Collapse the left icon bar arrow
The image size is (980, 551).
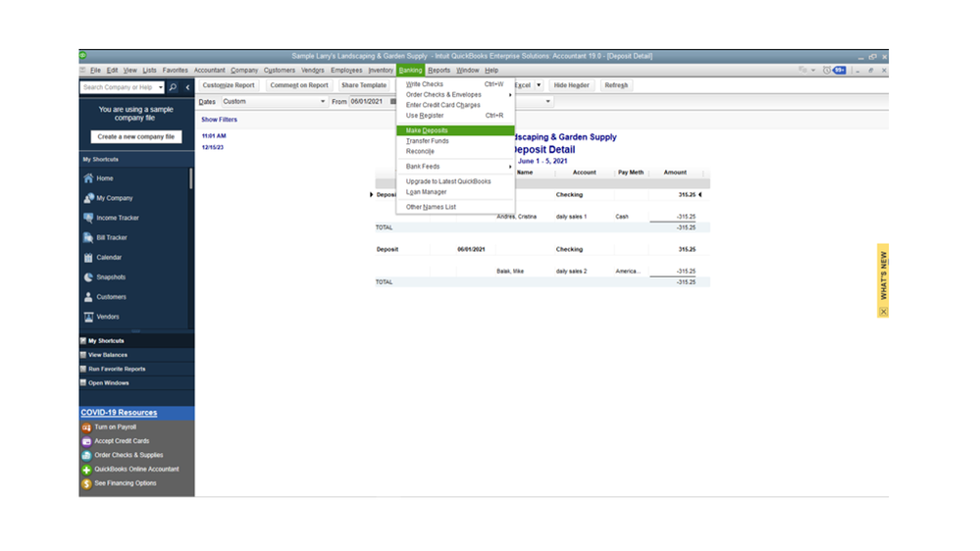(187, 87)
